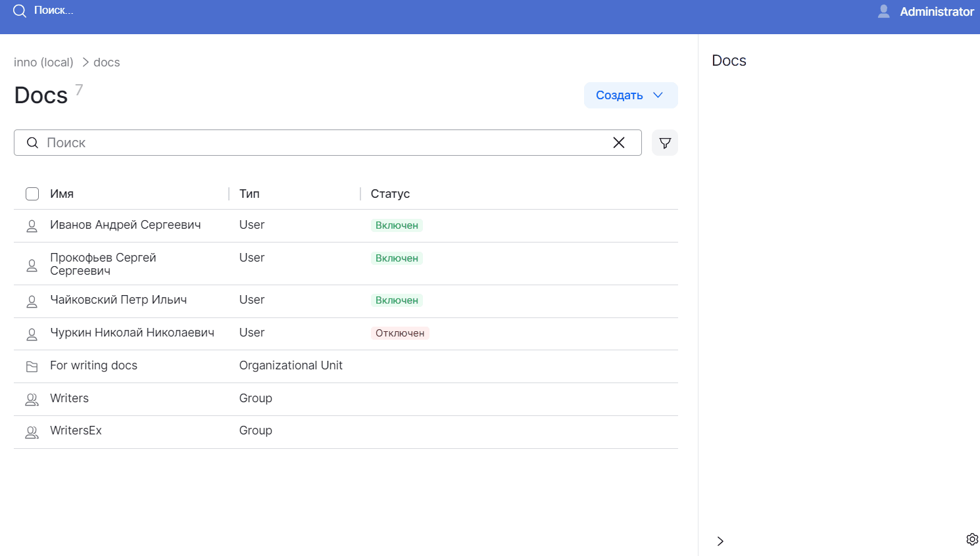Click inside the Поиск search input field
This screenshot has height=556, width=980.
[x=263, y=143]
